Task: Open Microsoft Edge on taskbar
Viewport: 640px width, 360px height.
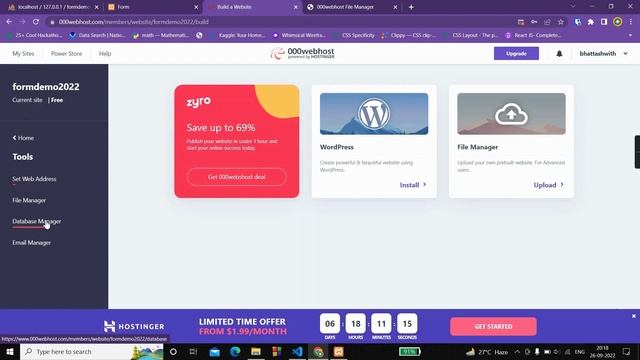Action: coord(235,351)
